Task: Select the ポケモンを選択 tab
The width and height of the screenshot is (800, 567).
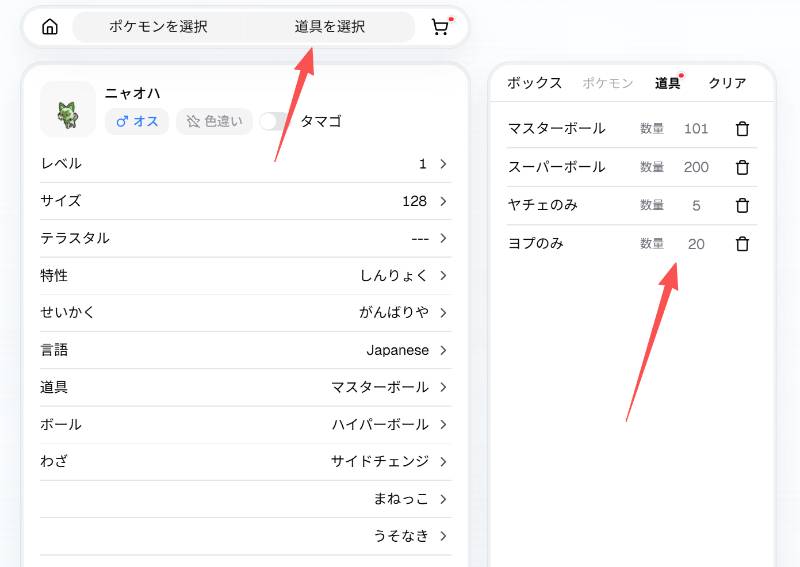Action: click(158, 27)
